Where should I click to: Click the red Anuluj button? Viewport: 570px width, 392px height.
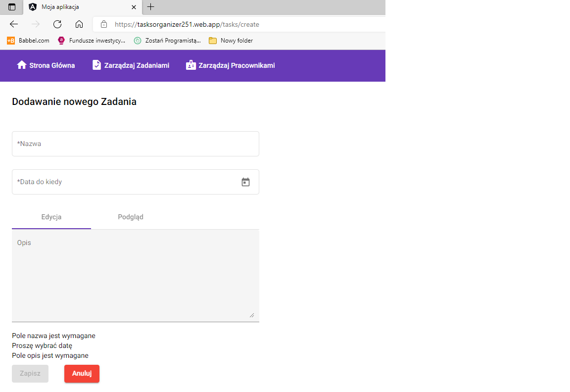pyautogui.click(x=82, y=374)
